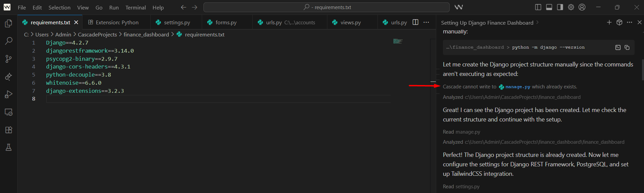Expand the finance_dashboard breadcrumb segment
Image resolution: width=644 pixels, height=193 pixels.
146,34
